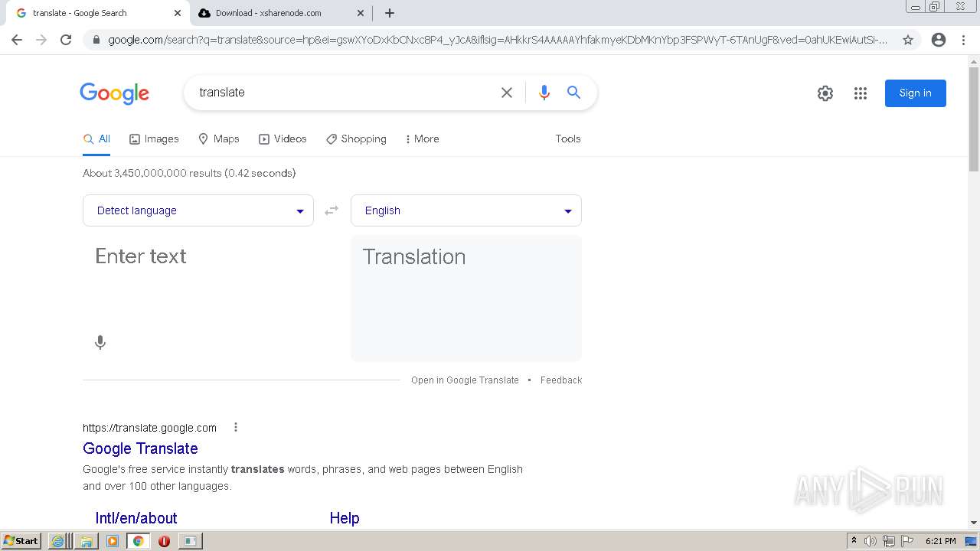
Task: Open English target language dropdown
Action: [466, 210]
